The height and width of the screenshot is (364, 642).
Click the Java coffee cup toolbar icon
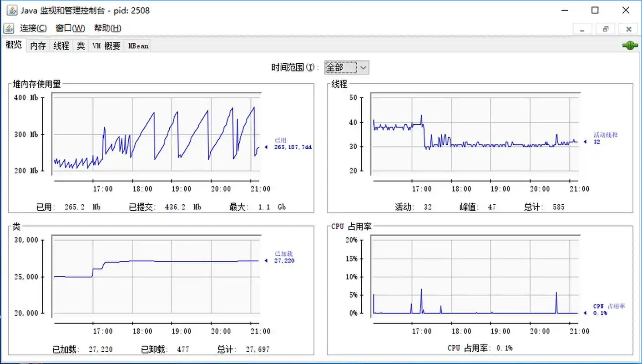coord(9,28)
